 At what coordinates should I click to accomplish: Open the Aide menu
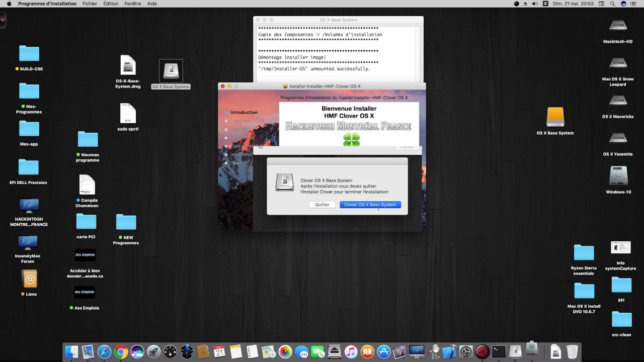152,4
